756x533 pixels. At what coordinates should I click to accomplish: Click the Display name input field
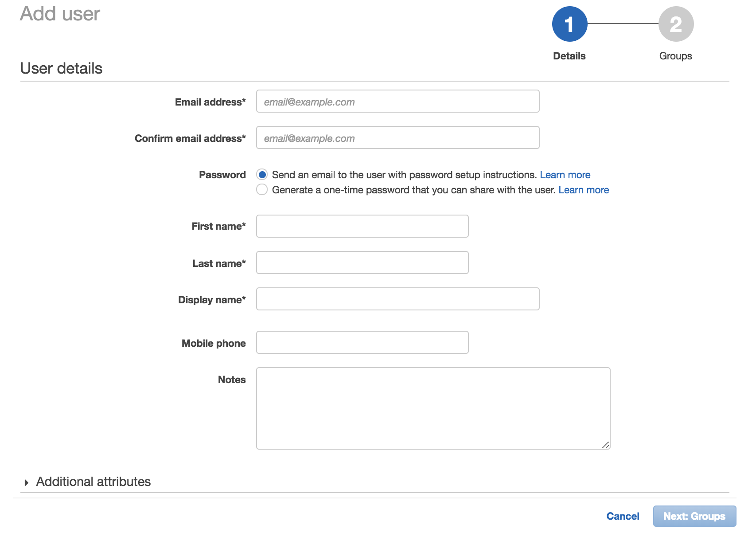(x=397, y=299)
